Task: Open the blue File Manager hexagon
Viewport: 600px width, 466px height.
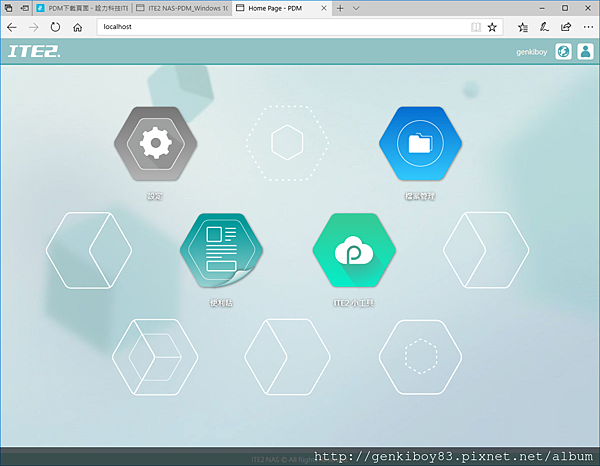Action: [x=420, y=143]
